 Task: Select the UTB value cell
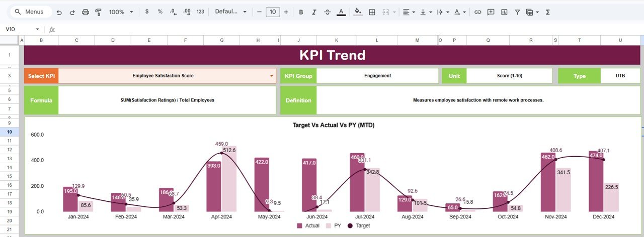tap(620, 76)
